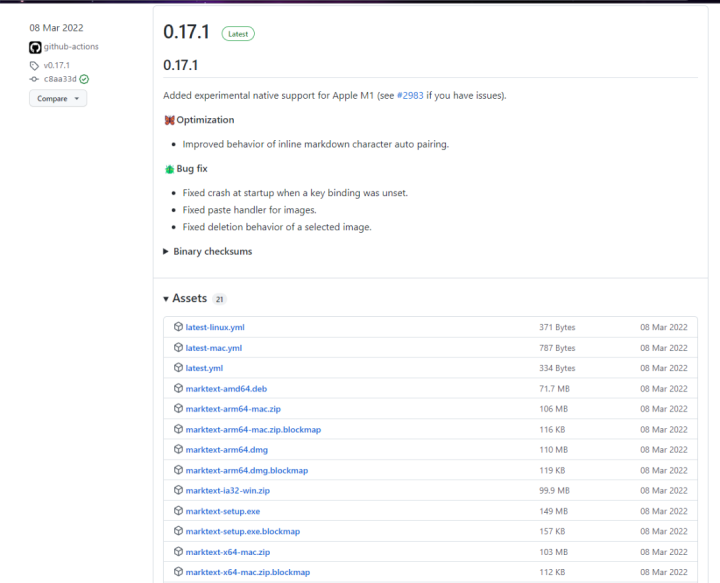Click package icon next to latest-mac.yml
Viewport: 720px width, 583px height.
178,347
